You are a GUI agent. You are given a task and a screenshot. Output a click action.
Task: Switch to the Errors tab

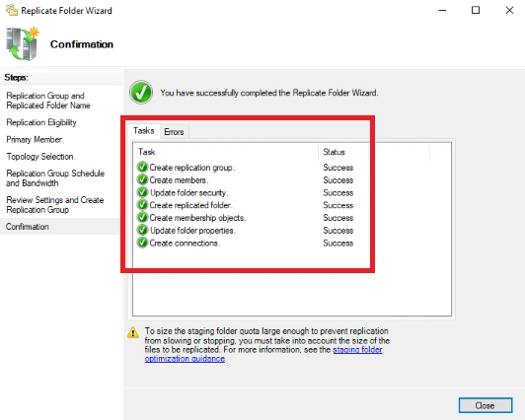pos(174,132)
